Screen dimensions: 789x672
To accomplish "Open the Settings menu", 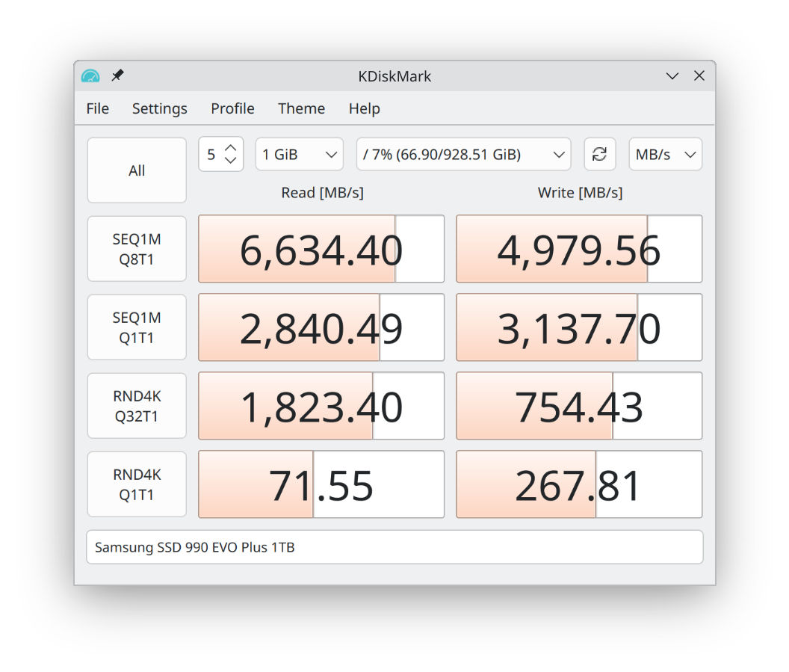I will coord(159,108).
